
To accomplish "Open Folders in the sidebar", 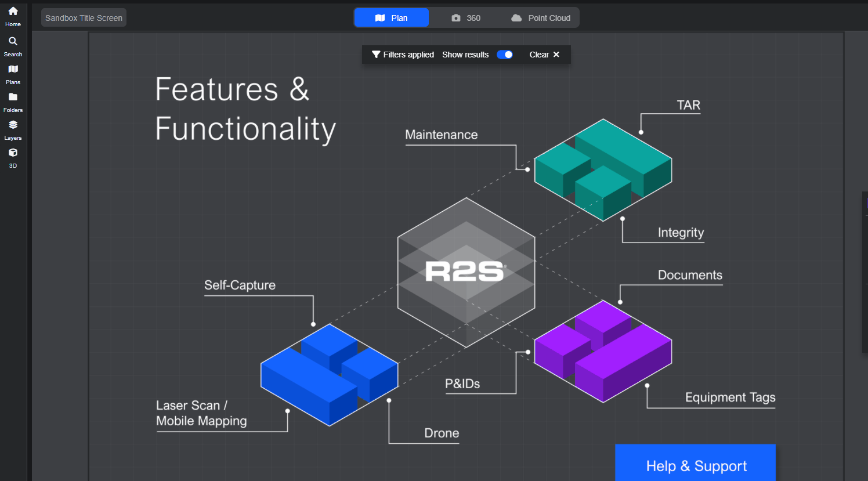I will pyautogui.click(x=13, y=103).
